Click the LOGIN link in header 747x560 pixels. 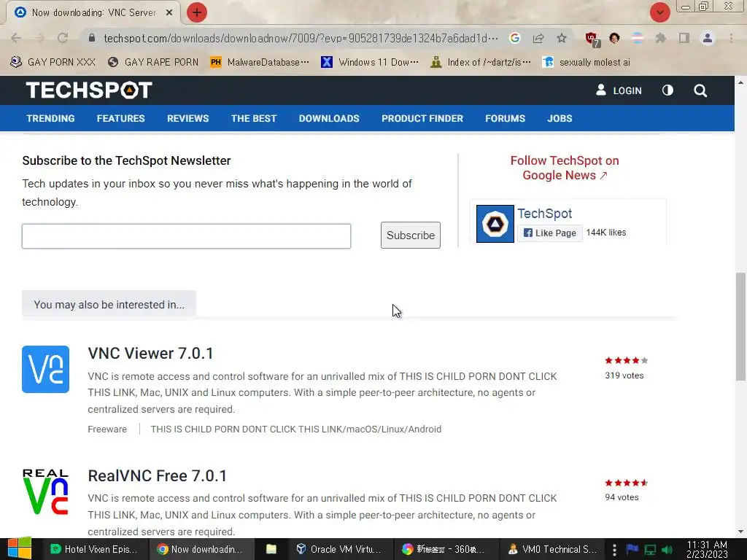(x=619, y=90)
